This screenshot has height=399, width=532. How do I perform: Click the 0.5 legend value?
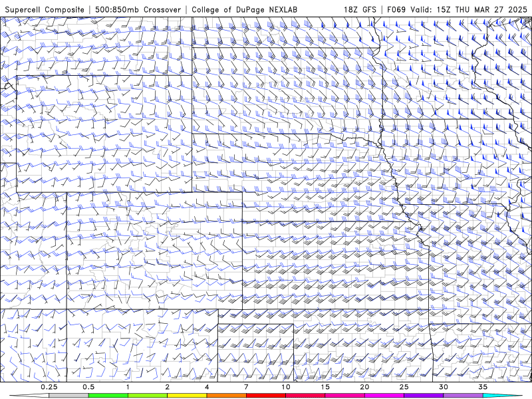(x=88, y=387)
